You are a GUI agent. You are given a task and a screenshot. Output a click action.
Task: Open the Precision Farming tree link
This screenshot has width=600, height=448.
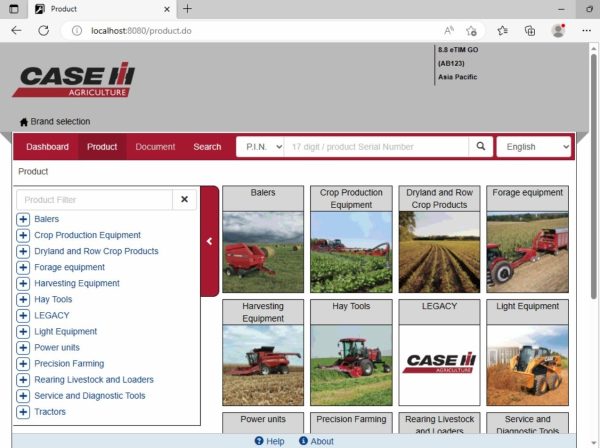coord(69,364)
